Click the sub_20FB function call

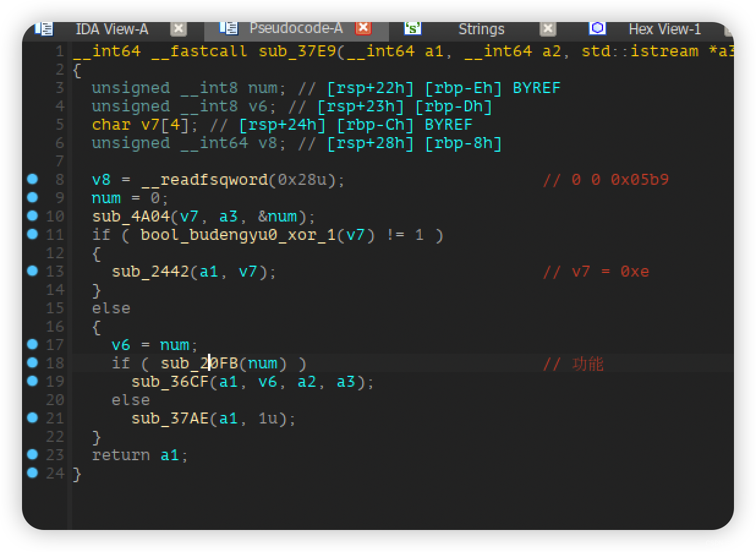199,363
